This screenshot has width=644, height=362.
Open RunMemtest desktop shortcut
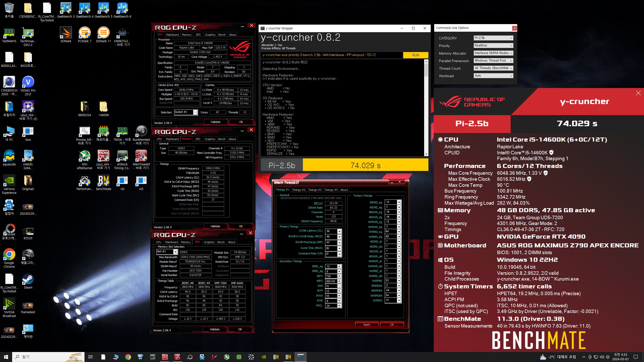[141, 135]
